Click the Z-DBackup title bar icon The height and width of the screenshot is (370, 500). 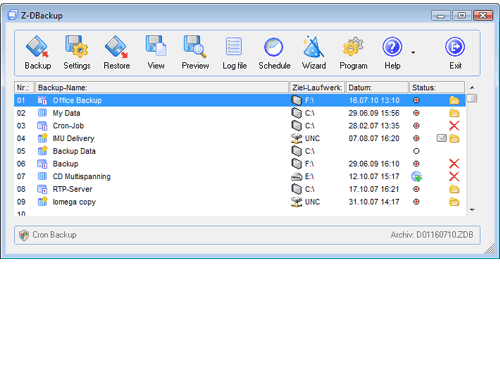(x=13, y=15)
